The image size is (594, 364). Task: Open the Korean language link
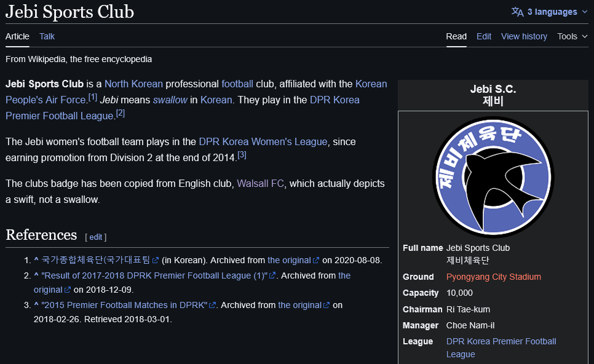216,100
